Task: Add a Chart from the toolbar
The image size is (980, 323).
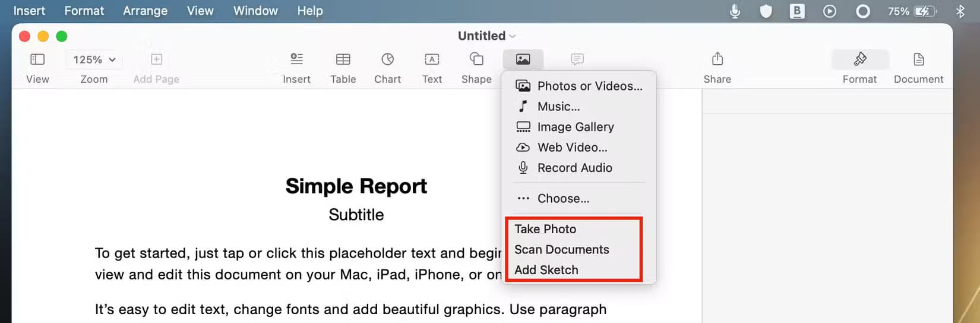Action: pyautogui.click(x=388, y=59)
